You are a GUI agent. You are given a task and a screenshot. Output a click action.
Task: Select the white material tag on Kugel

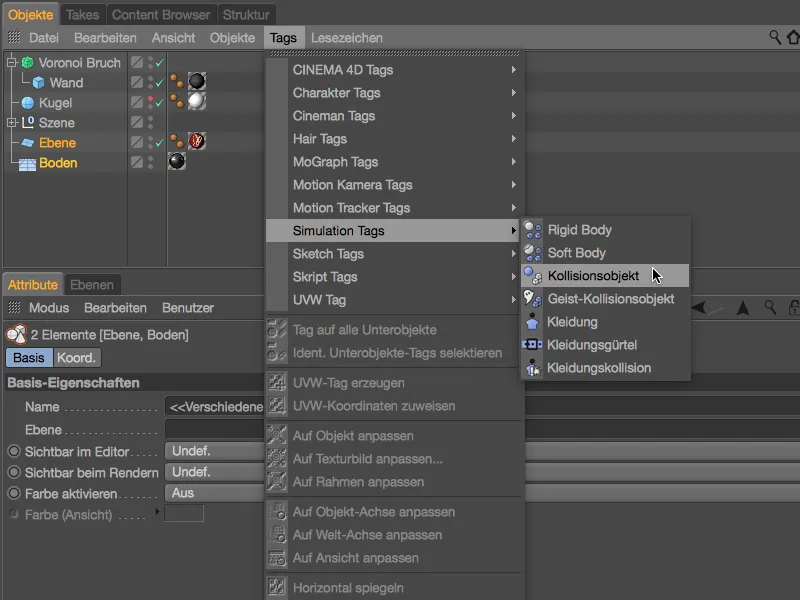tap(197, 101)
